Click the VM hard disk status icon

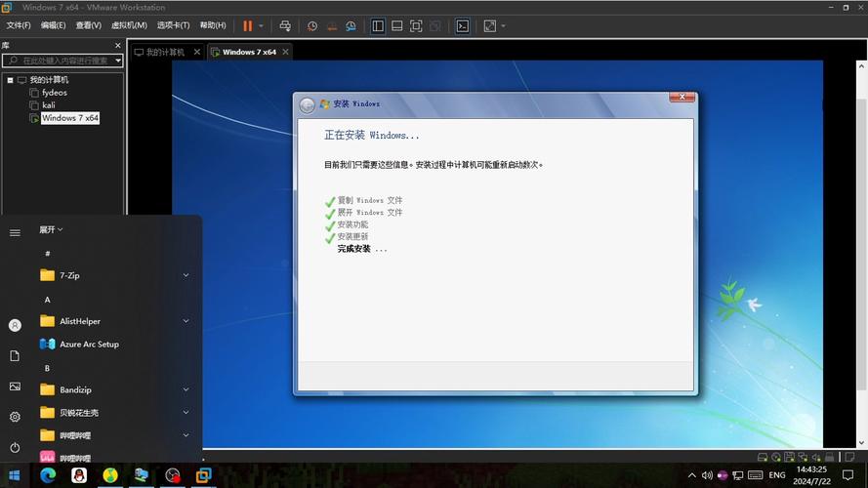763,457
